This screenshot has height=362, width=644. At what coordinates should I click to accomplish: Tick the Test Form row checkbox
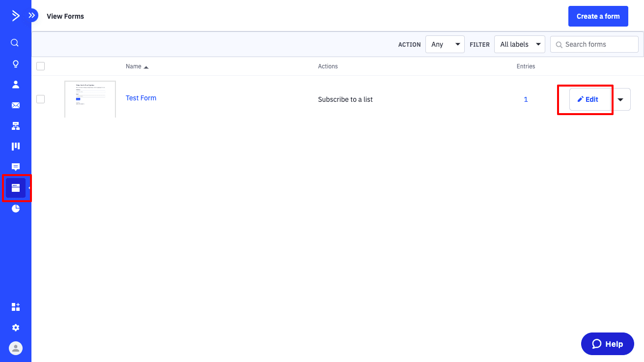click(x=41, y=99)
